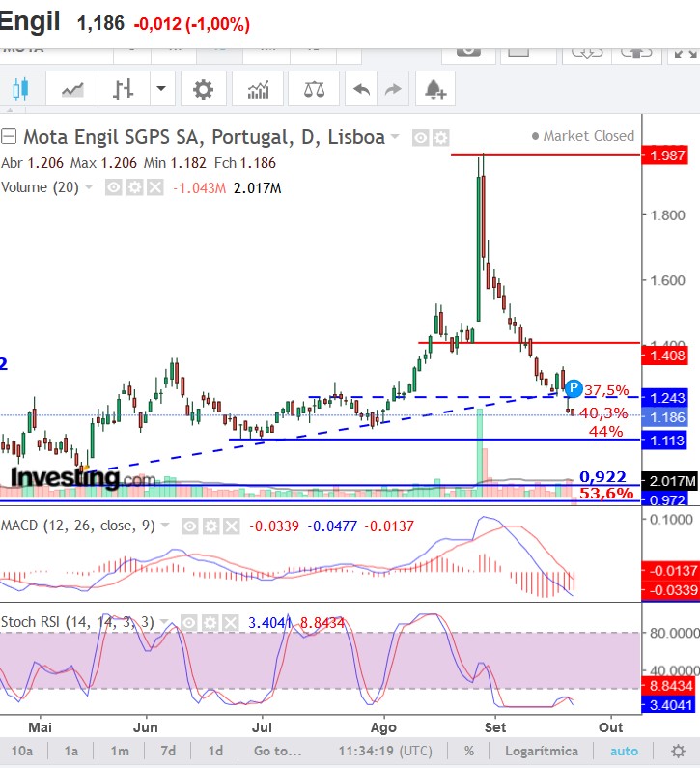Expand the MACD indicator dropdown arrow
The image size is (700, 768).
165,526
